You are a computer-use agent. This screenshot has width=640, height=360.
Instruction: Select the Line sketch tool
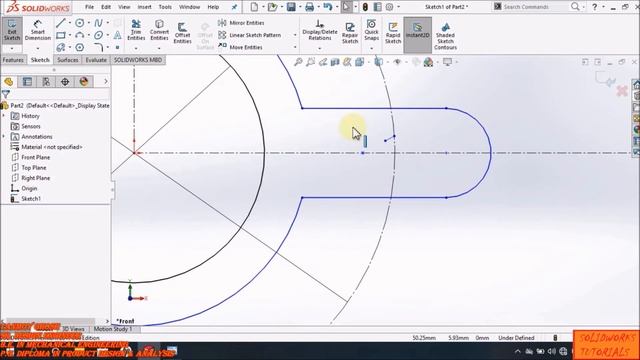coord(61,23)
